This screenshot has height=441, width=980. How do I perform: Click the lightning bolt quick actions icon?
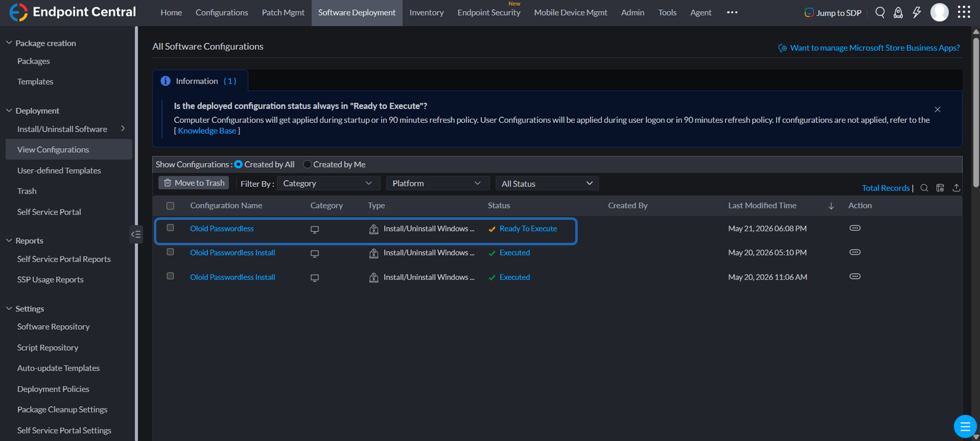917,12
